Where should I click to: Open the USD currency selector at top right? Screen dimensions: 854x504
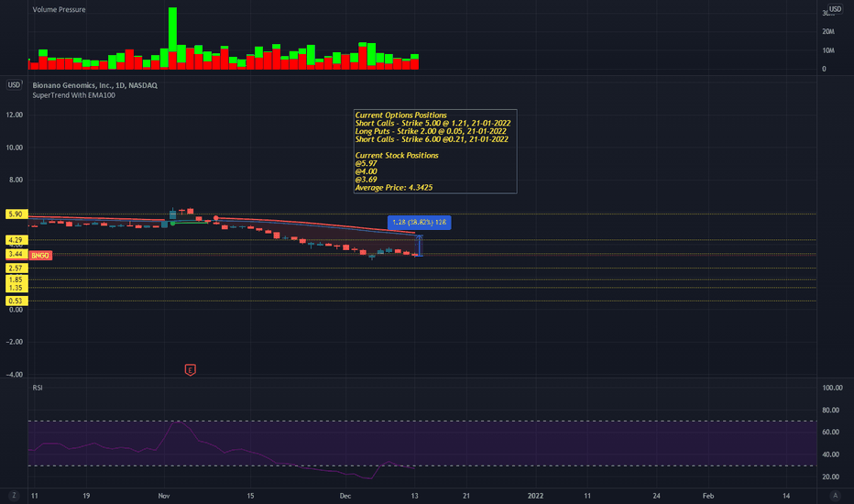click(835, 9)
